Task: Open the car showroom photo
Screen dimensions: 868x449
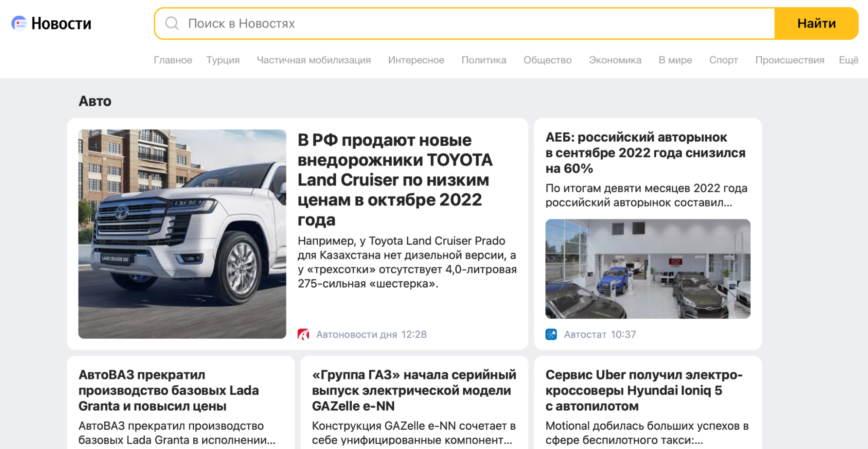Action: [648, 269]
